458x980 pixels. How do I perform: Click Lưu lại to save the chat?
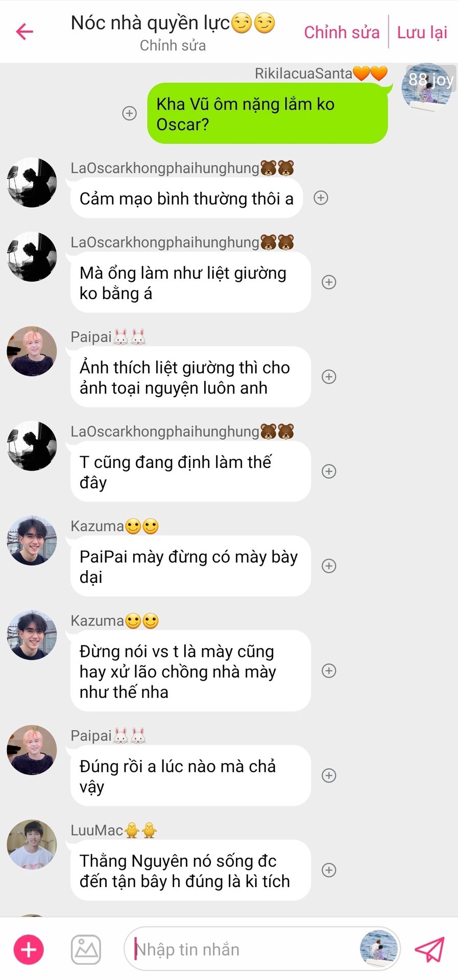[422, 32]
